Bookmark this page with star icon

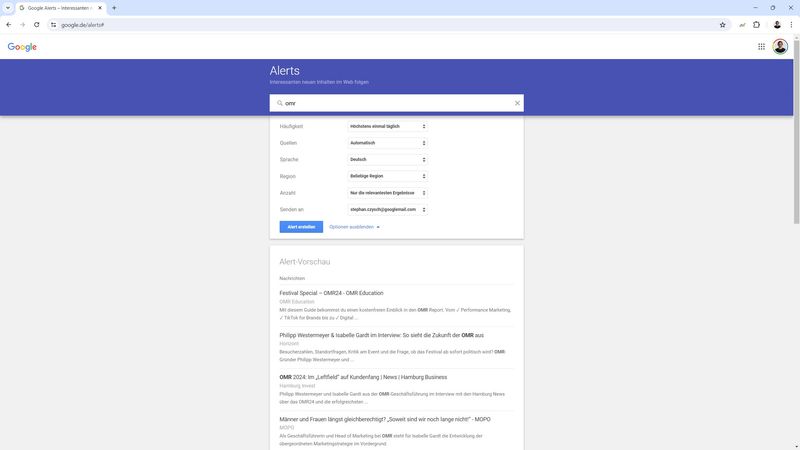click(722, 24)
